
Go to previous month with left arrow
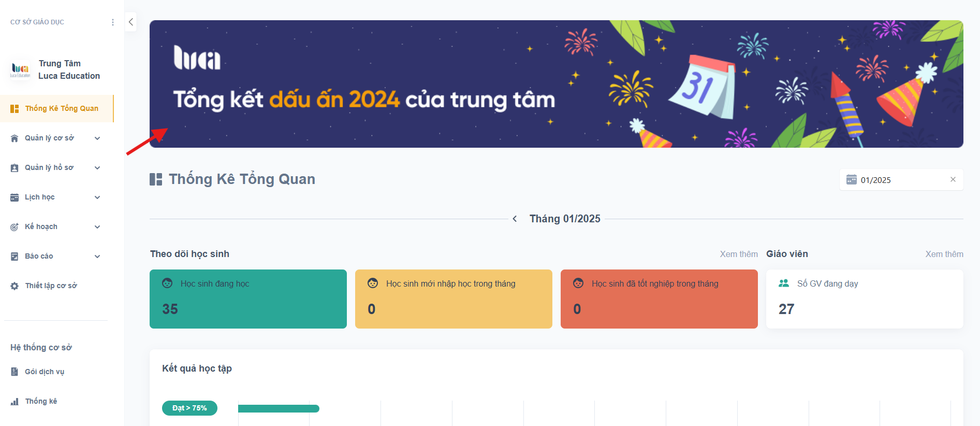click(x=515, y=219)
